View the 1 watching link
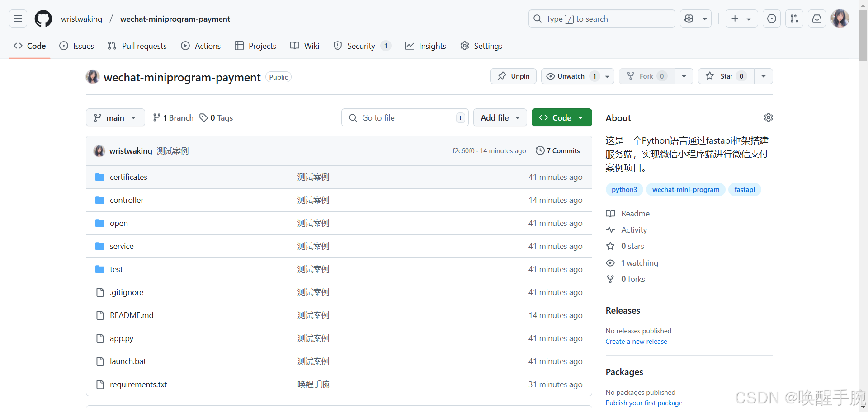This screenshot has height=412, width=868. pyautogui.click(x=632, y=262)
